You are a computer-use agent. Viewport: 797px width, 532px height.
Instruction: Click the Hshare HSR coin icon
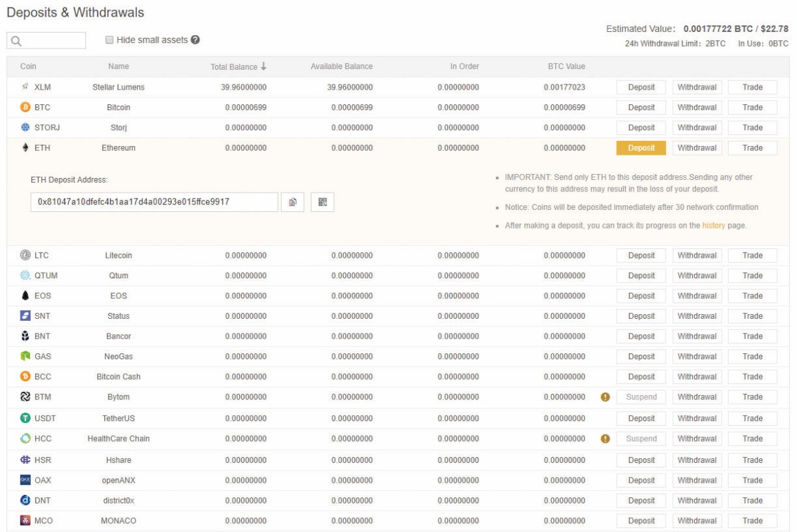coord(25,460)
